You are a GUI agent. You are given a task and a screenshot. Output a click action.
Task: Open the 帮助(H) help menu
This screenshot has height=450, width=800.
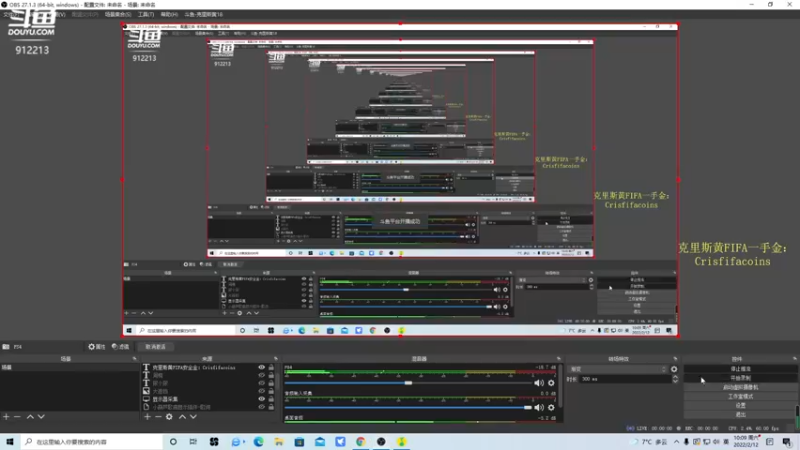[x=169, y=14]
